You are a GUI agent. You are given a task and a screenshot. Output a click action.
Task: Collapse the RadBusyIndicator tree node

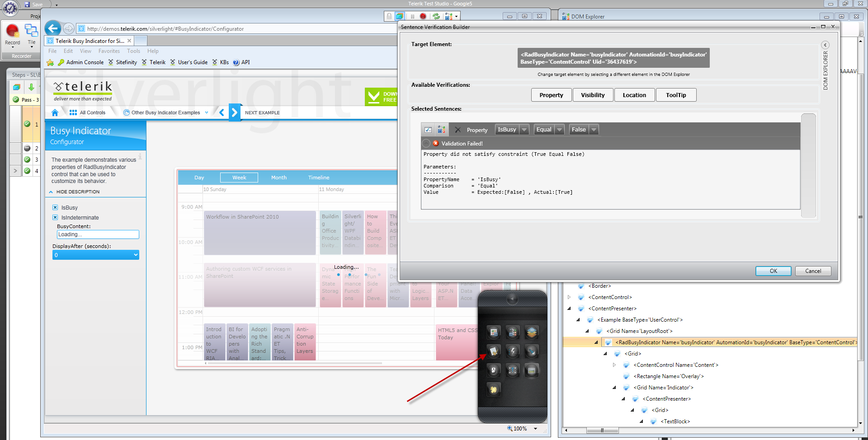click(x=596, y=342)
